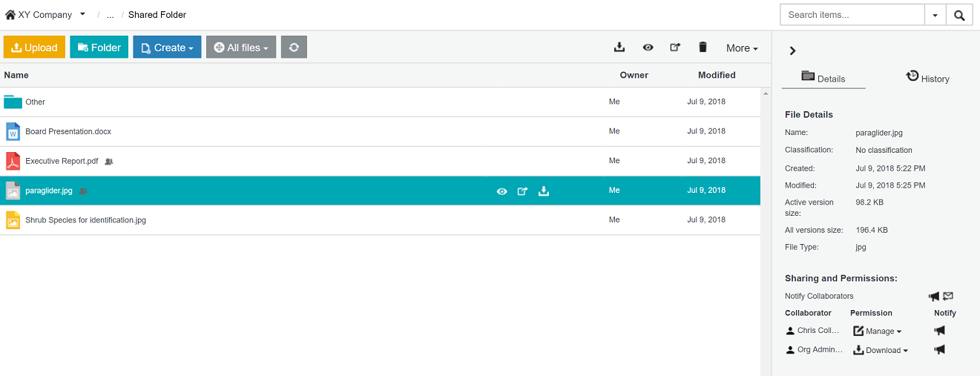Open the Other folder name

pyautogui.click(x=36, y=102)
